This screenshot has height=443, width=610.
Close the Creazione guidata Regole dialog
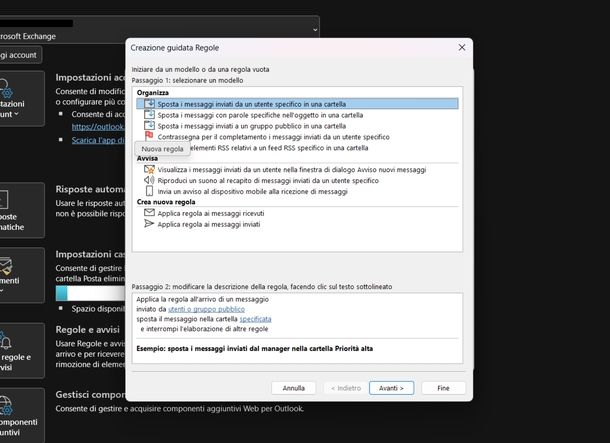click(x=462, y=47)
